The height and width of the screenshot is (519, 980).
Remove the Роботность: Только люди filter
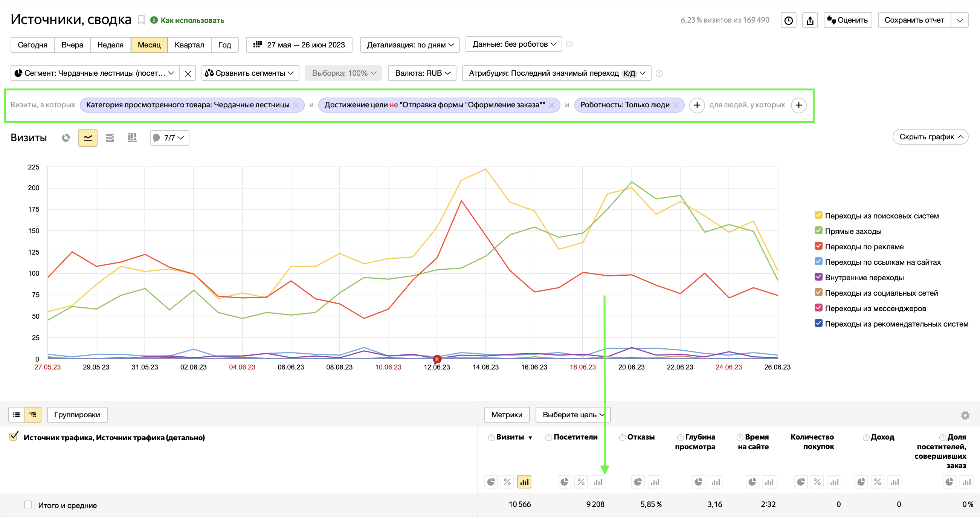click(676, 105)
